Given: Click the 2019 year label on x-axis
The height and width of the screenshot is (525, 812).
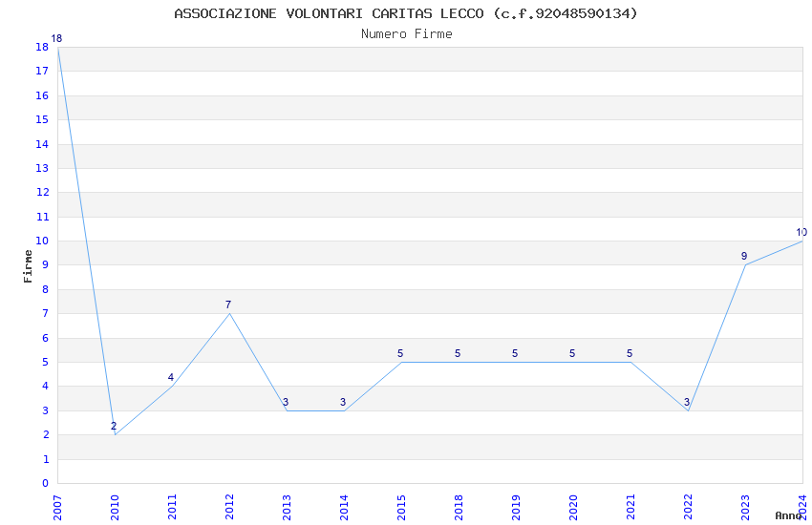Looking at the screenshot, I should (x=516, y=508).
